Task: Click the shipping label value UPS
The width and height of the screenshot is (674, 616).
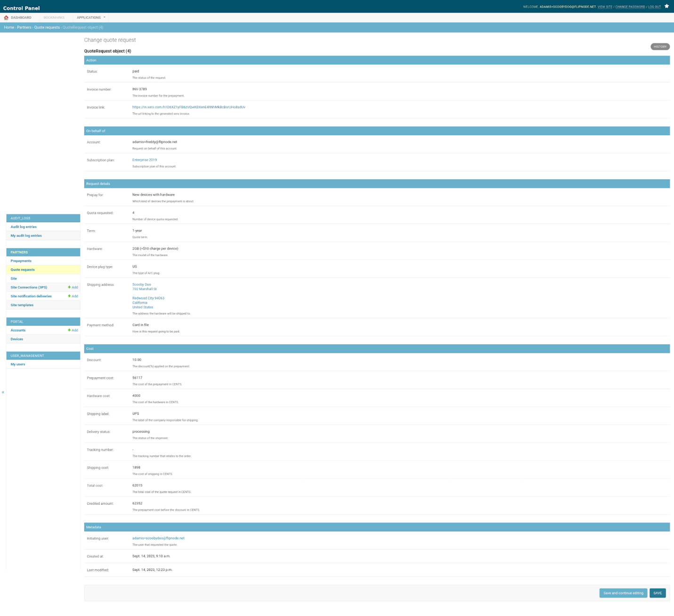Action: (x=136, y=413)
